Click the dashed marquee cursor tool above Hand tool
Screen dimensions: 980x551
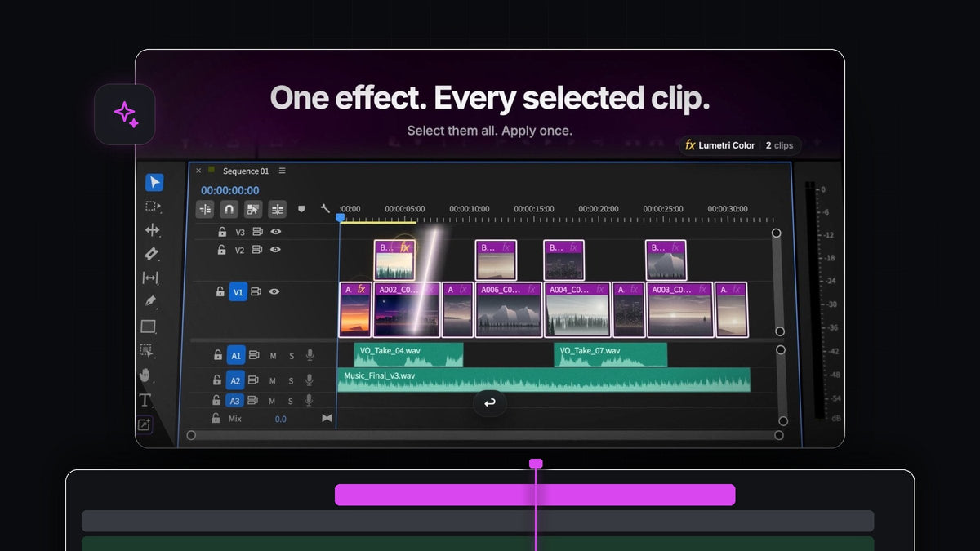tap(146, 351)
